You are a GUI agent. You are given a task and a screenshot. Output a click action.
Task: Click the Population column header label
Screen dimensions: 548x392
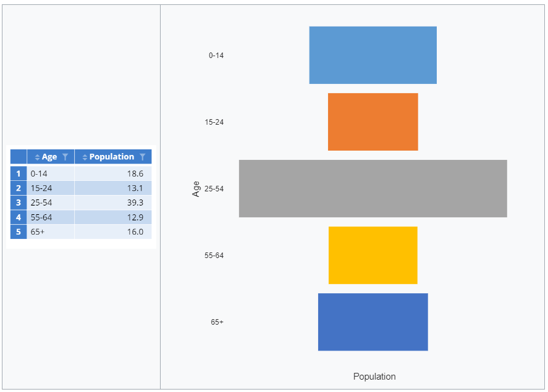(x=113, y=156)
